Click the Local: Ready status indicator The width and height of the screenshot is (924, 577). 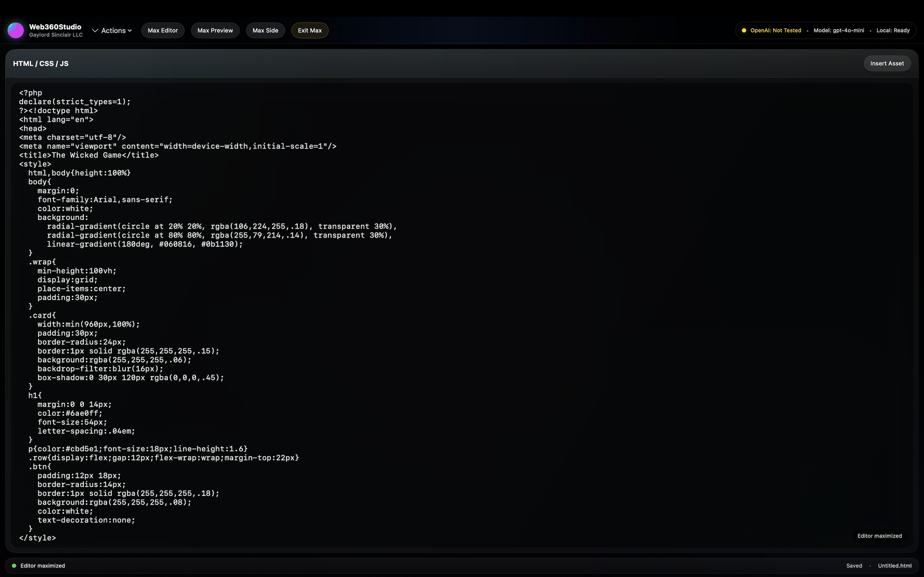click(893, 30)
